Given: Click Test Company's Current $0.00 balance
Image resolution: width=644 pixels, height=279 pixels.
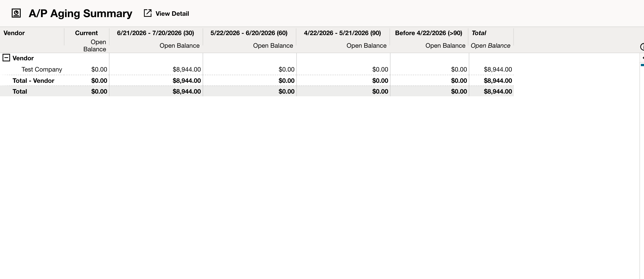Looking at the screenshot, I should pyautogui.click(x=99, y=70).
